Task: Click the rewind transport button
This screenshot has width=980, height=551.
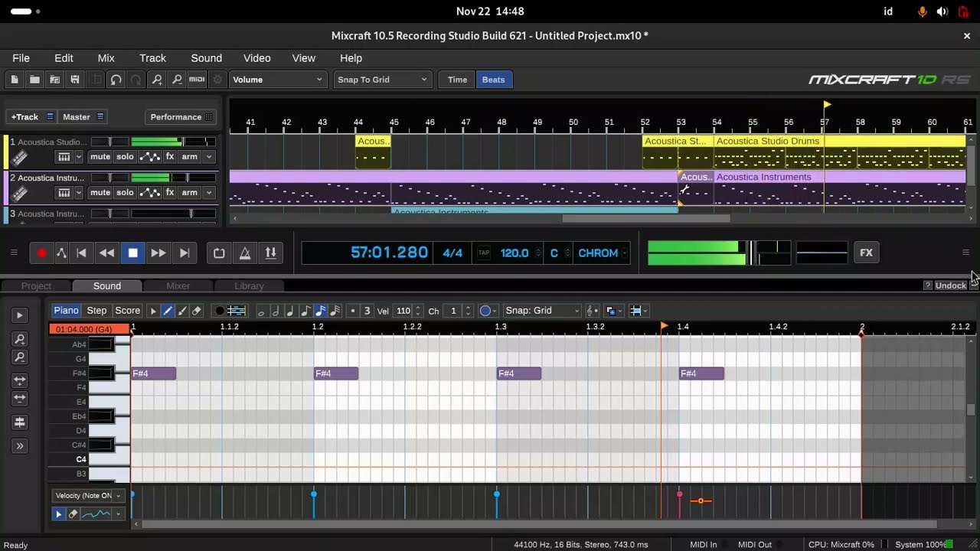Action: pos(107,253)
